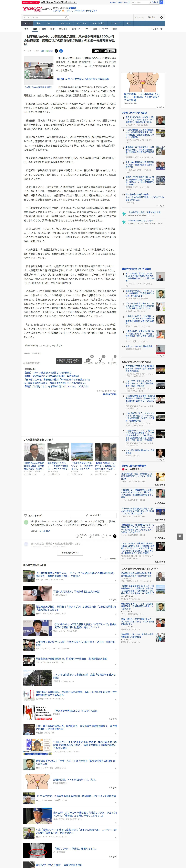Click the back-to-top arrow button
Viewport: 186px width, 868px height.
tap(180, 536)
